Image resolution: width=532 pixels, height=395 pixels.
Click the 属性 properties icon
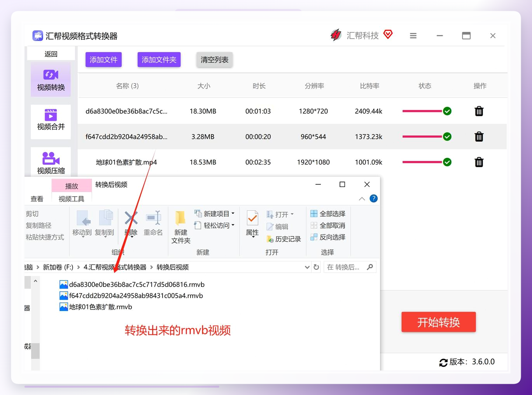tap(252, 218)
